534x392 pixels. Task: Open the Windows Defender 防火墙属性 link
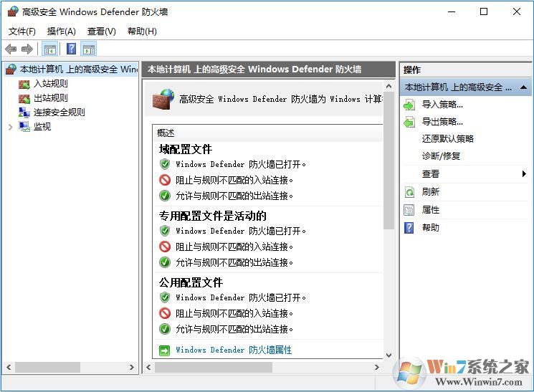[234, 350]
